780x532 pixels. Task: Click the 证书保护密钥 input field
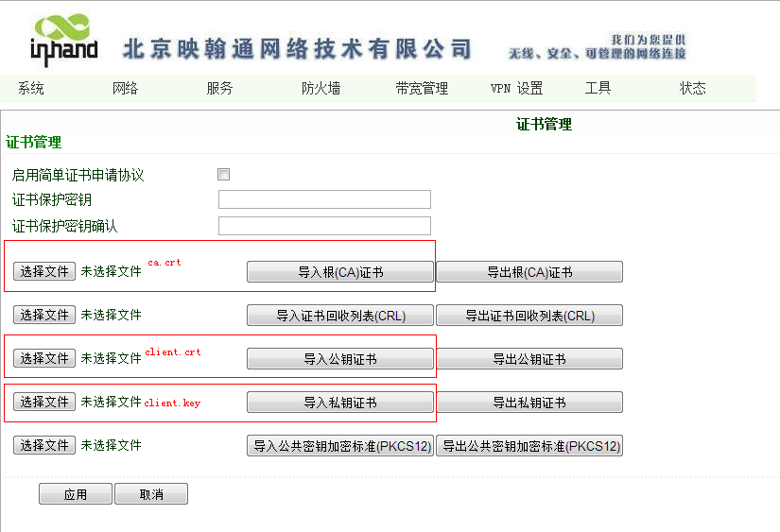(324, 199)
